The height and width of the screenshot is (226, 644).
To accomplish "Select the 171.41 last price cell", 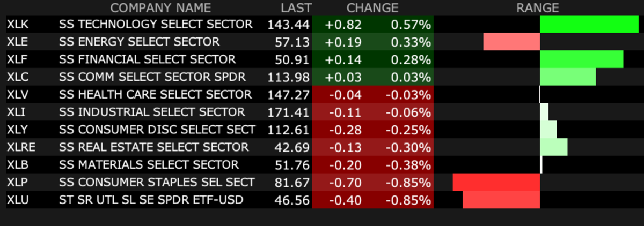I will coord(289,112).
